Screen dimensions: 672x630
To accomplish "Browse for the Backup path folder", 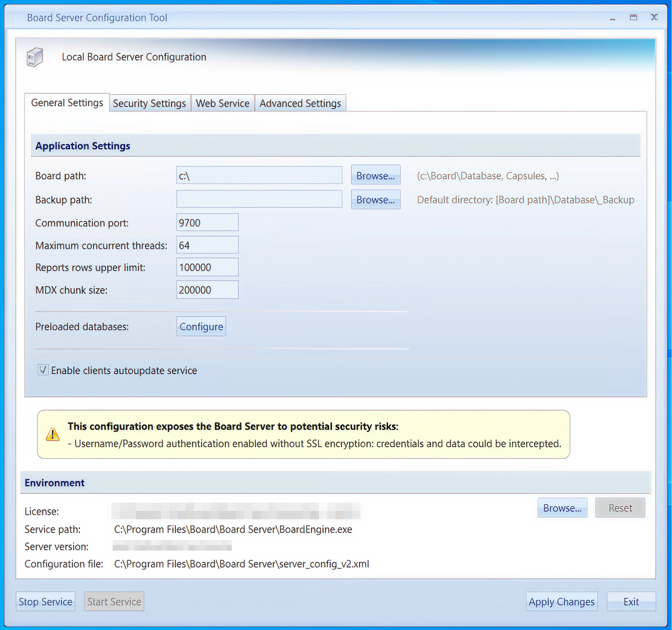I will (375, 199).
